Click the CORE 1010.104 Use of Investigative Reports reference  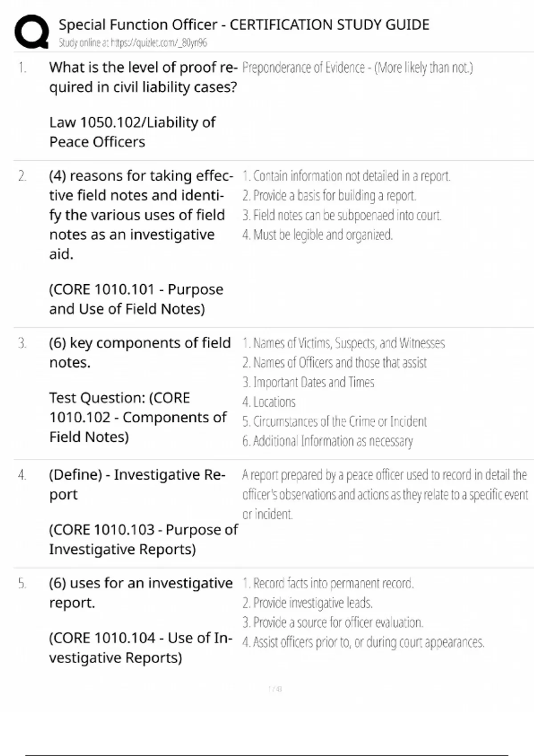[x=140, y=647]
